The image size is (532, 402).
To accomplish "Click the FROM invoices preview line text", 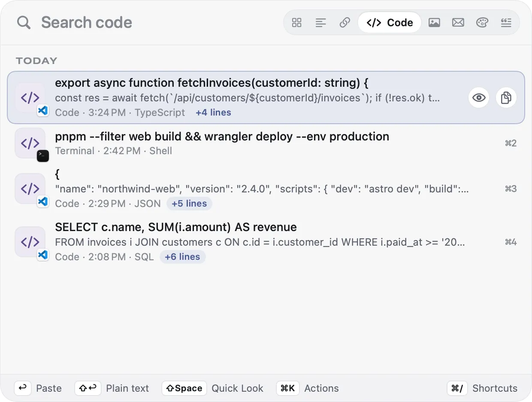I will coord(260,242).
